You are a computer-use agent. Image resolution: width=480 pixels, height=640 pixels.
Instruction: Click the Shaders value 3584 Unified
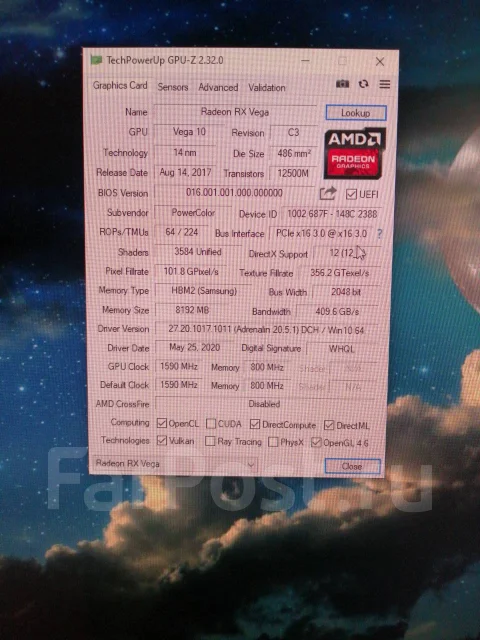(198, 252)
